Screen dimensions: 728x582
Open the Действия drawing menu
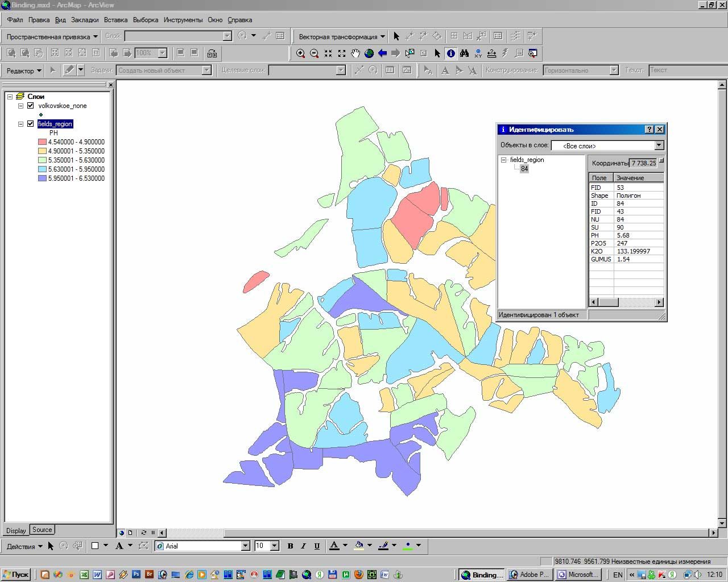24,547
